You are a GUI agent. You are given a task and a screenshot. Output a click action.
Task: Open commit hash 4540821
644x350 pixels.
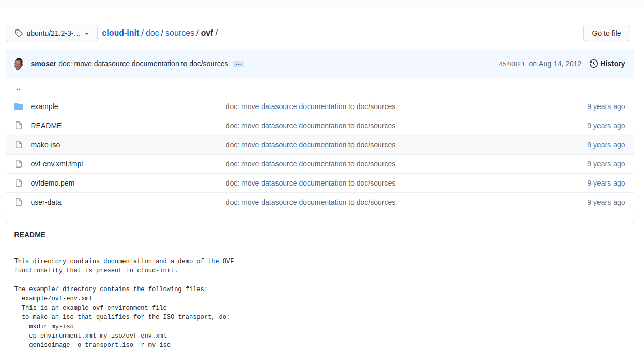point(511,64)
